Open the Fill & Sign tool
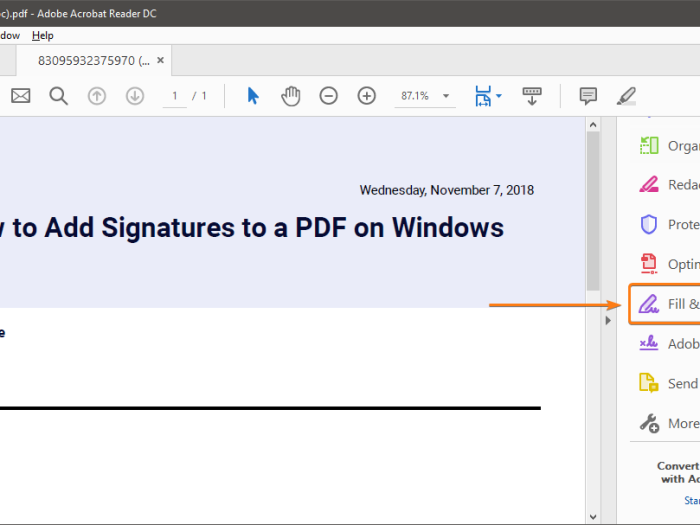 tap(665, 304)
